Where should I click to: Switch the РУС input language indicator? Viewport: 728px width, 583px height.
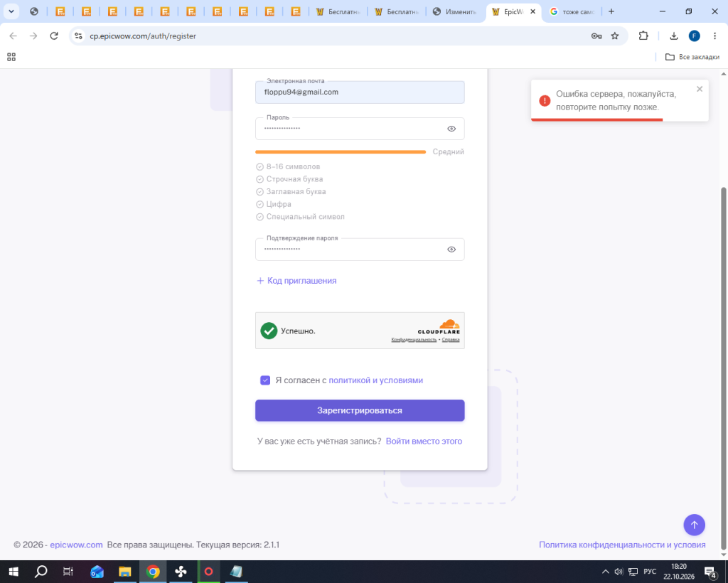click(x=650, y=572)
